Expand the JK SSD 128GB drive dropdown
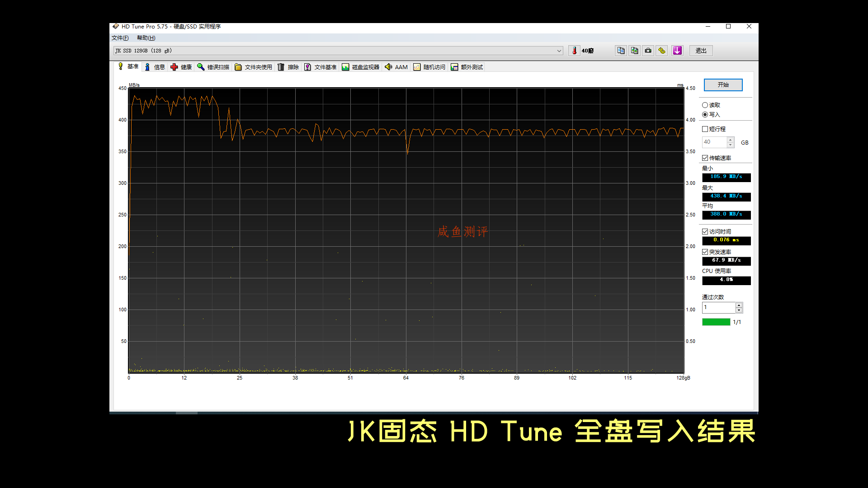This screenshot has width=868, height=488. coord(559,51)
